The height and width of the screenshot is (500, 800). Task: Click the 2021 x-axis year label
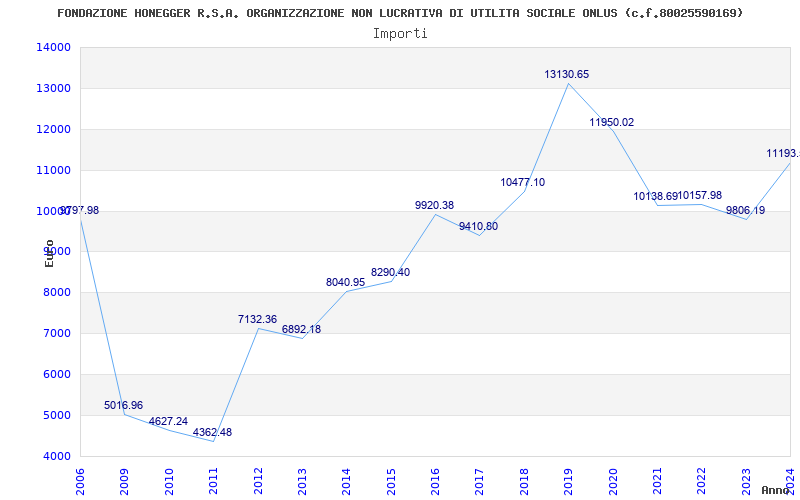pos(657,481)
